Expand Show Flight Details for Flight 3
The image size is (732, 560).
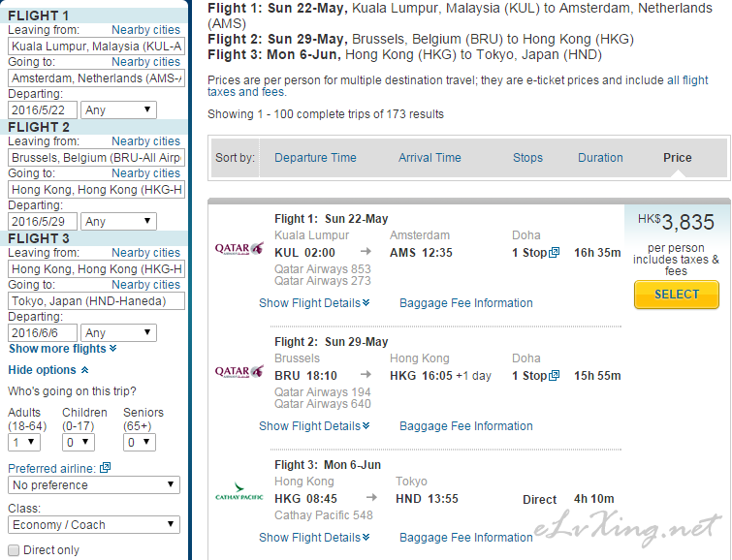314,538
